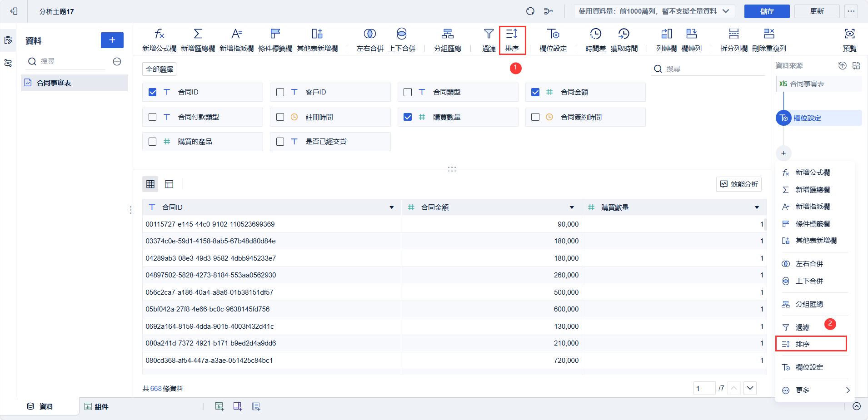This screenshot has height=420, width=868.
Task: Click the 時間差 time difference icon
Action: coord(595,35)
